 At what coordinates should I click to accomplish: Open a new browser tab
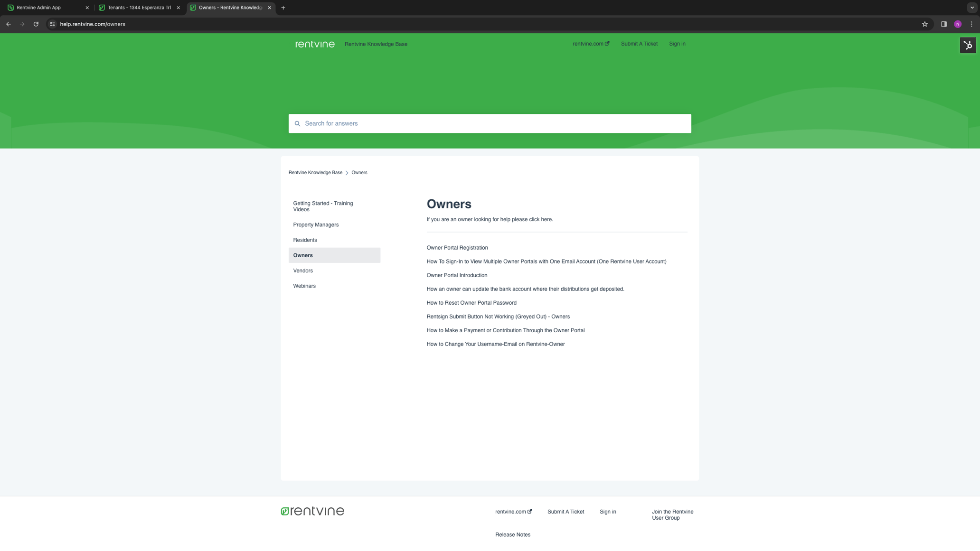click(x=283, y=8)
